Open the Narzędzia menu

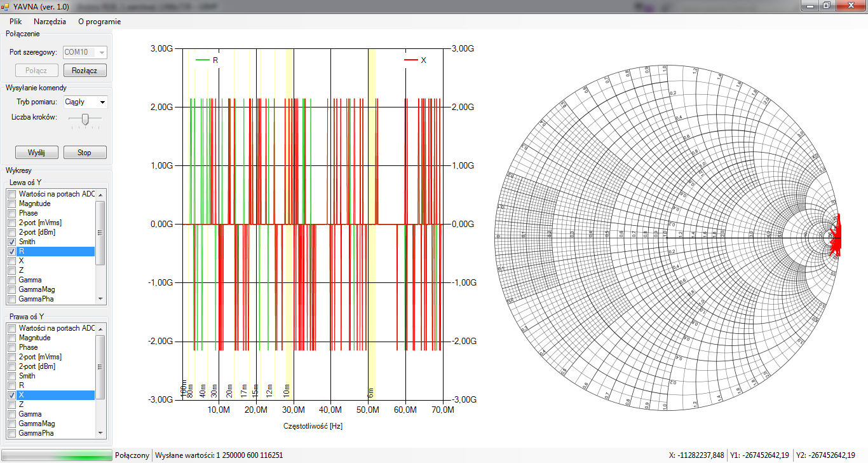[50, 22]
